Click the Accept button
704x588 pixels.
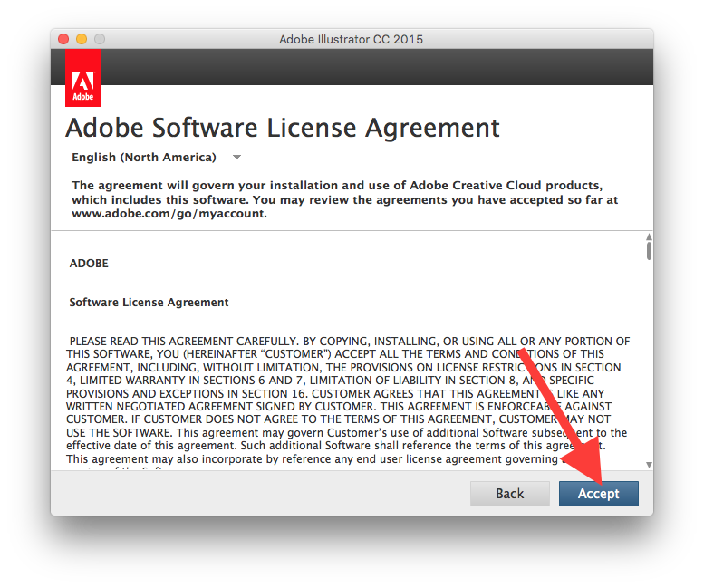click(x=599, y=494)
